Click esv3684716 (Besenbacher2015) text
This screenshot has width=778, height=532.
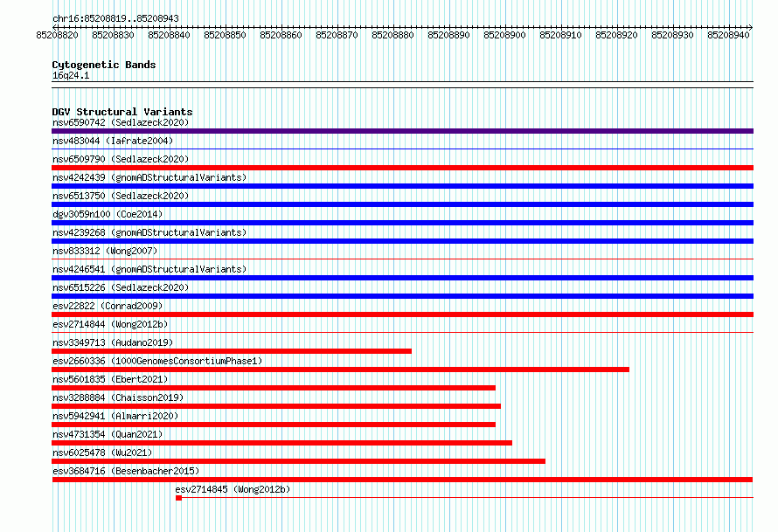(x=126, y=471)
